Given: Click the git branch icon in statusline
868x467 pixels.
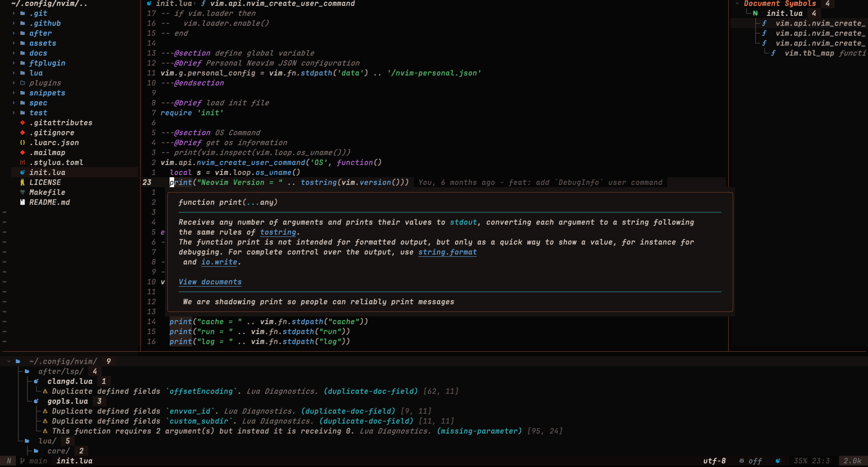Looking at the screenshot, I should coord(23,461).
